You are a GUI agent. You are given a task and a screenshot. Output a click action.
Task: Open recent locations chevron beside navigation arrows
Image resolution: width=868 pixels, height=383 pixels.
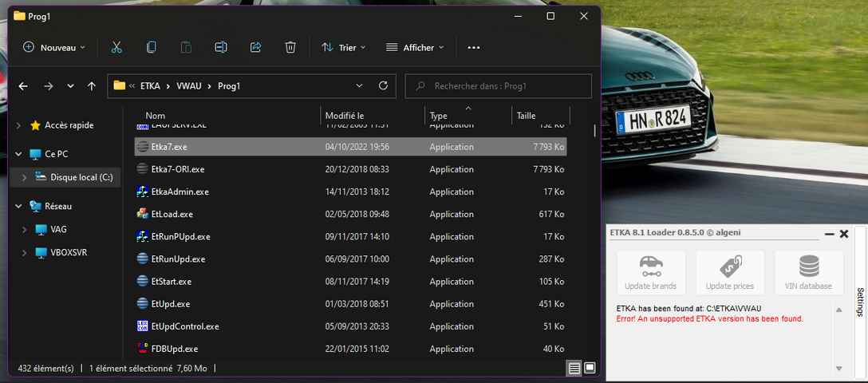pos(70,86)
